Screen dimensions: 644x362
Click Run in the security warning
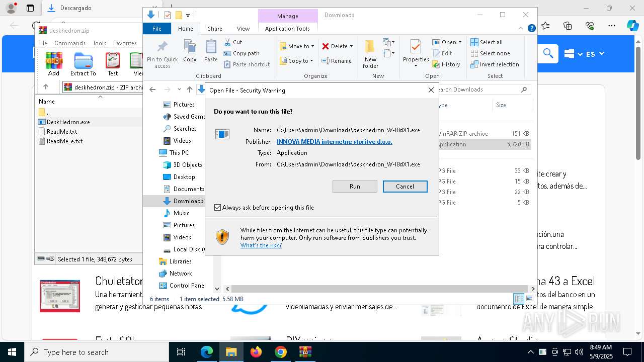pos(355,187)
